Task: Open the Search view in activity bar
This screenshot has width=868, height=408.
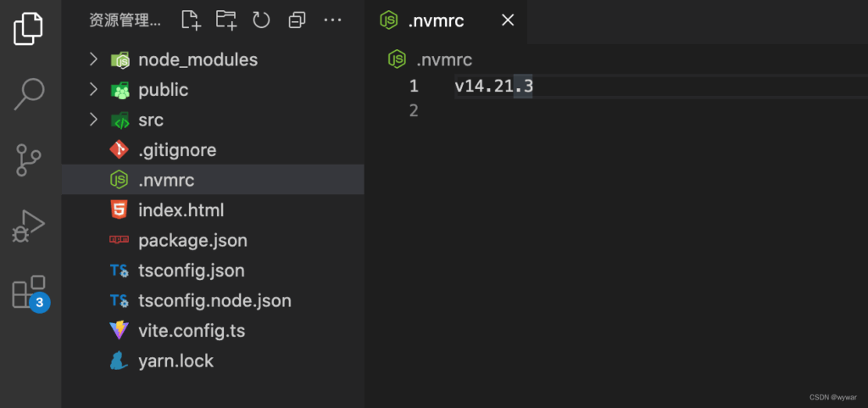Action: point(29,94)
